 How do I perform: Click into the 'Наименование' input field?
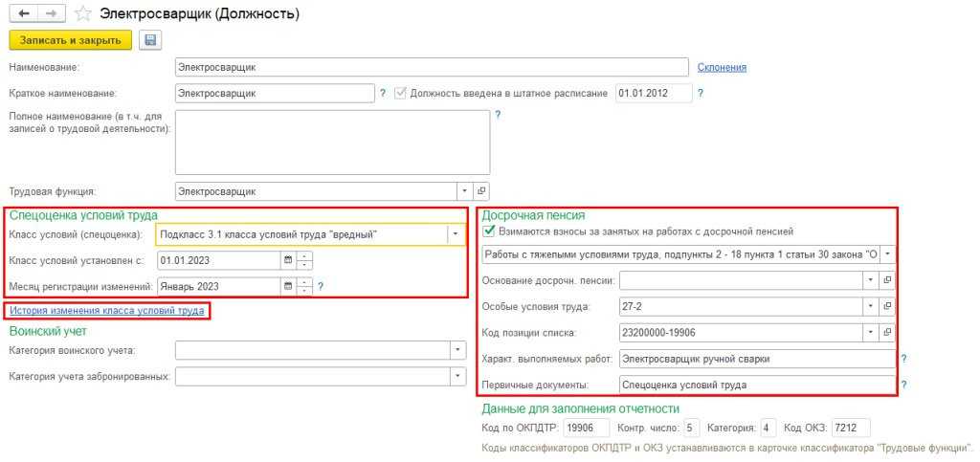pyautogui.click(x=432, y=67)
